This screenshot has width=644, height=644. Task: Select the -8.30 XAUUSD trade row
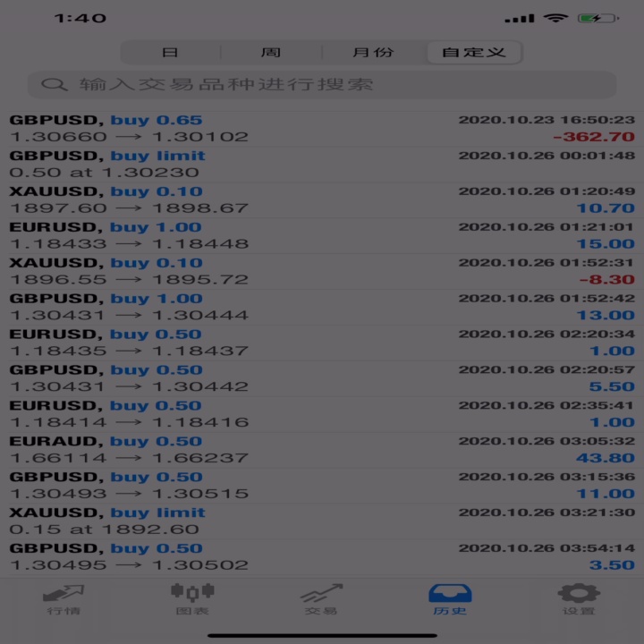pos(322,272)
